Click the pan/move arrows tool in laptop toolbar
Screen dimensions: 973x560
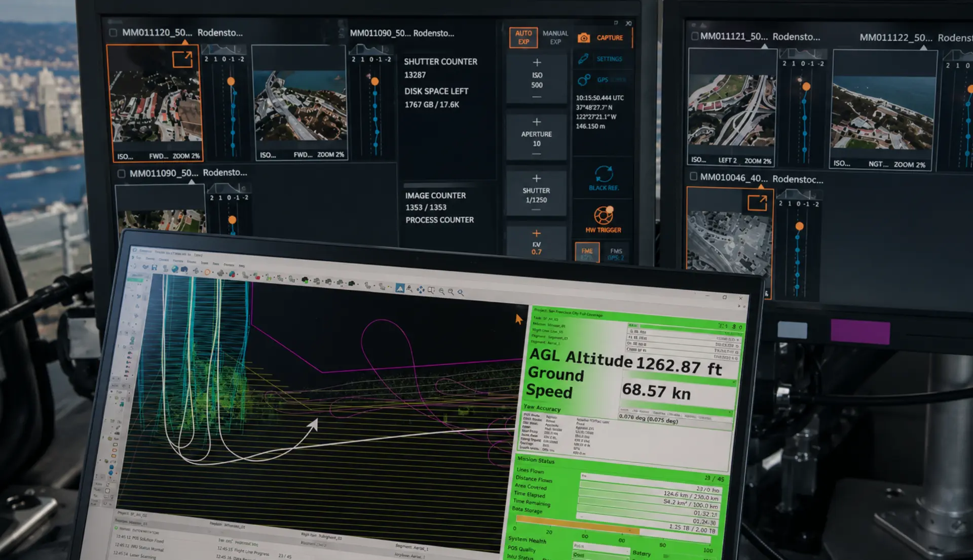click(421, 290)
